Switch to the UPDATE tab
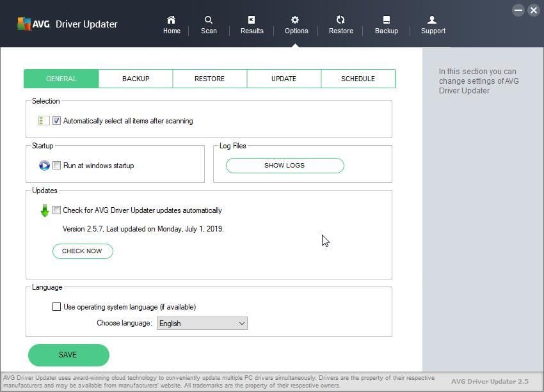544x392 pixels. point(284,79)
